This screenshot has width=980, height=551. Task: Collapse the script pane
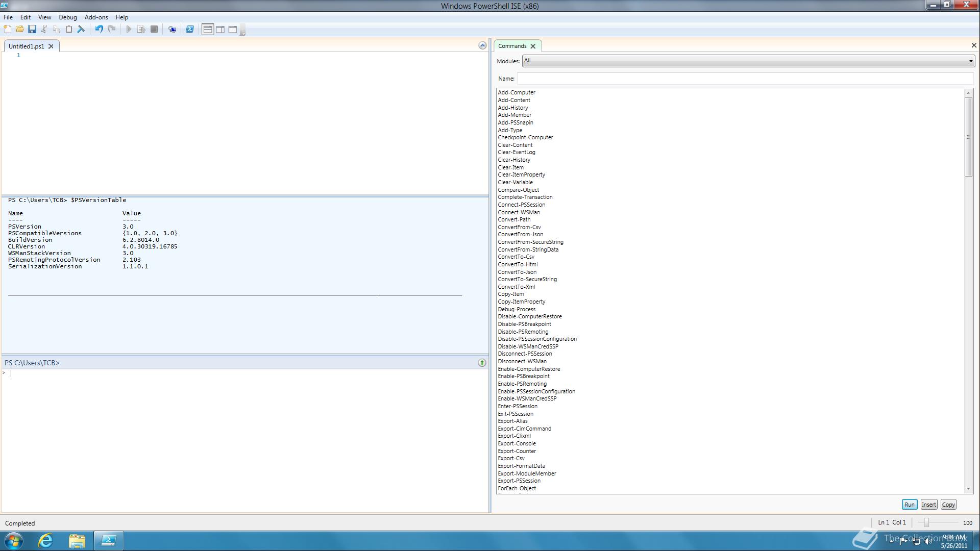tap(482, 45)
